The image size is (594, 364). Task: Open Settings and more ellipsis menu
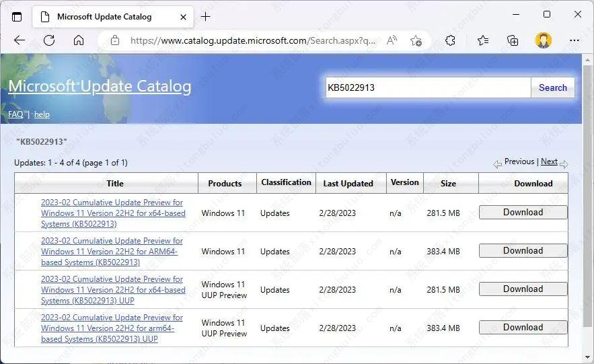point(574,40)
